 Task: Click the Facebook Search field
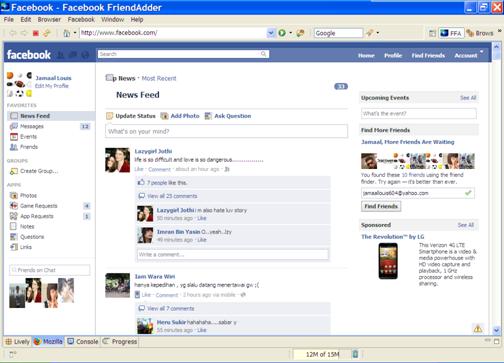point(183,54)
